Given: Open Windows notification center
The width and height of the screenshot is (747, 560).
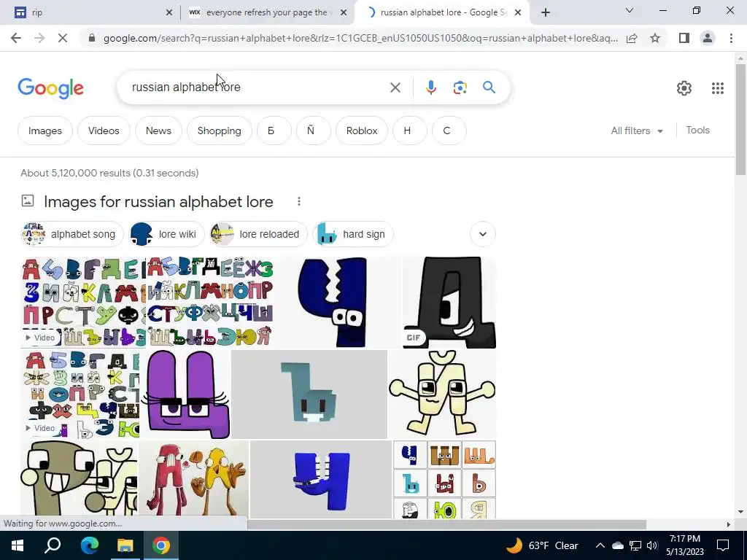Looking at the screenshot, I should click(x=723, y=545).
